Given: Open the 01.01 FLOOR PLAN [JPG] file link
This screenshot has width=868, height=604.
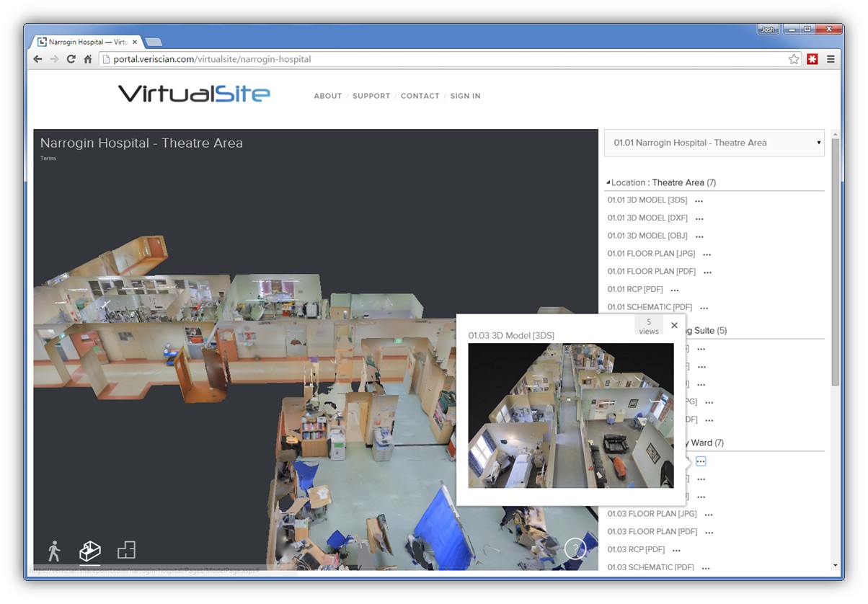Looking at the screenshot, I should click(x=652, y=254).
